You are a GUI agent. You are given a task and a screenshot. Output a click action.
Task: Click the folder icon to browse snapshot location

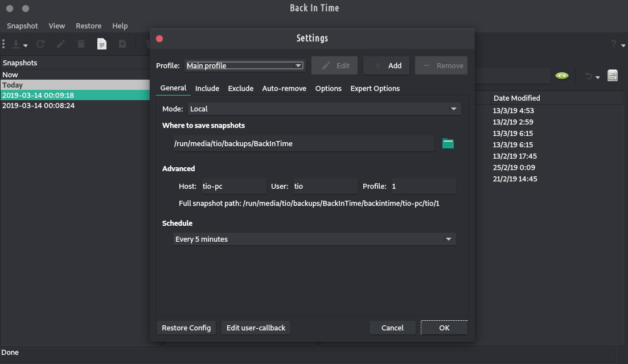tap(448, 144)
